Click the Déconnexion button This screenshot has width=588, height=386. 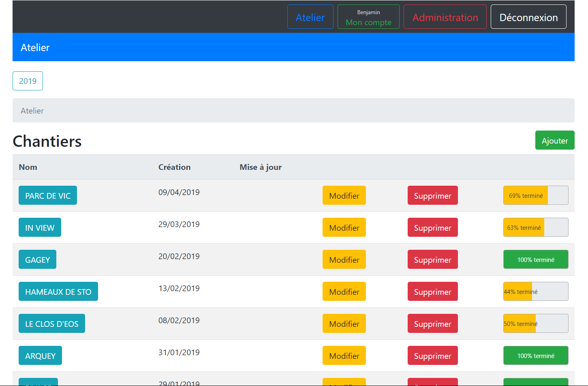(528, 17)
